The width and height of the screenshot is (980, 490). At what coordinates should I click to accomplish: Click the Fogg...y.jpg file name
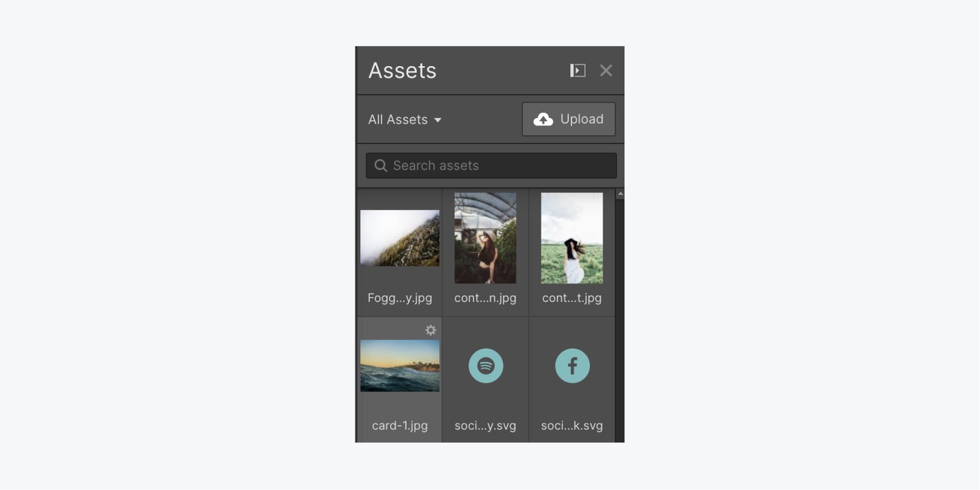[399, 298]
